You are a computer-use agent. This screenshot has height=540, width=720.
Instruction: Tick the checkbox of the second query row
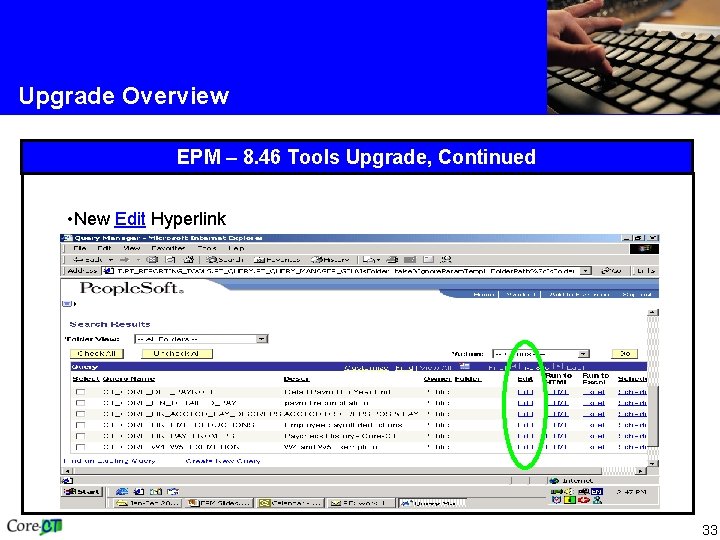coord(80,403)
